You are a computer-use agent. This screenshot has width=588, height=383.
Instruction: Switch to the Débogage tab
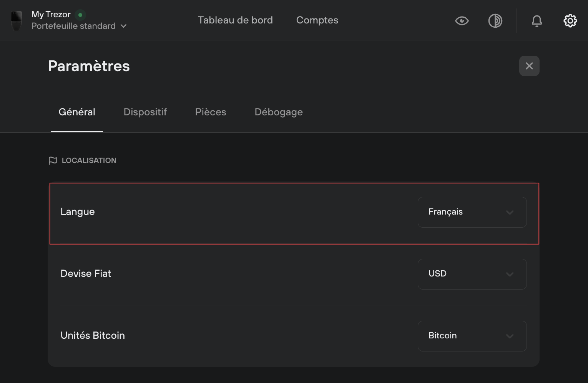pyautogui.click(x=279, y=112)
